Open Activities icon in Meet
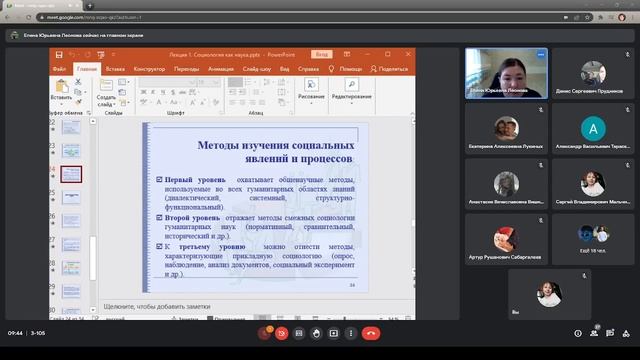The width and height of the screenshot is (640, 360). 626,333
